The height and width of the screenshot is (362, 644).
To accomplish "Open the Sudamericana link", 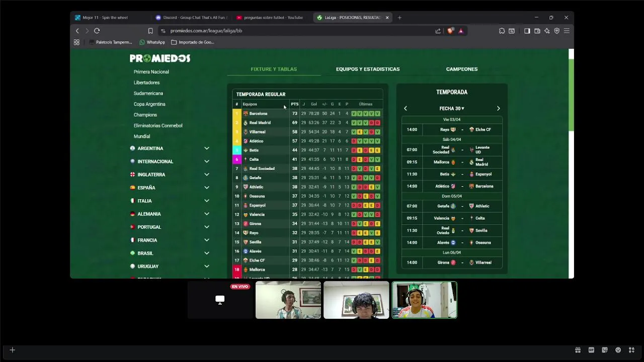I will [148, 94].
